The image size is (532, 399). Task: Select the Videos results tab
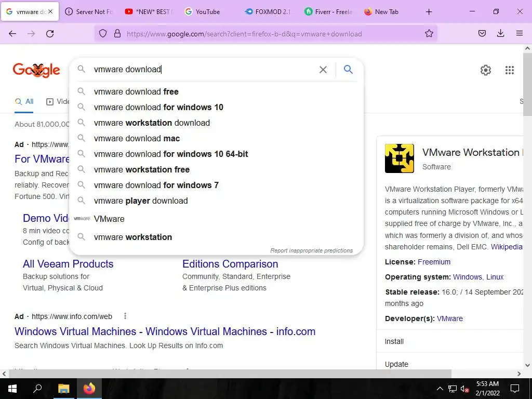(58, 101)
